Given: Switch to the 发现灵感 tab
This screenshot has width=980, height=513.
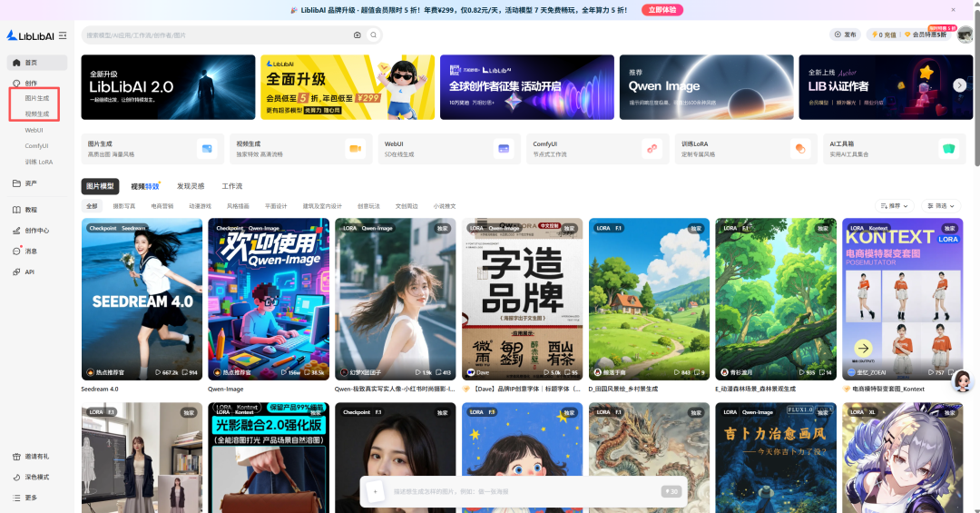Looking at the screenshot, I should pos(191,186).
